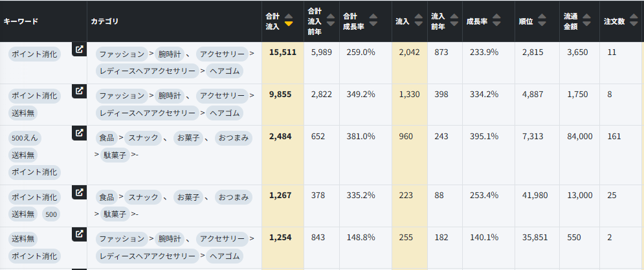Click sort arrows next to 注文数 header
This screenshot has width=644, height=270.
point(632,21)
